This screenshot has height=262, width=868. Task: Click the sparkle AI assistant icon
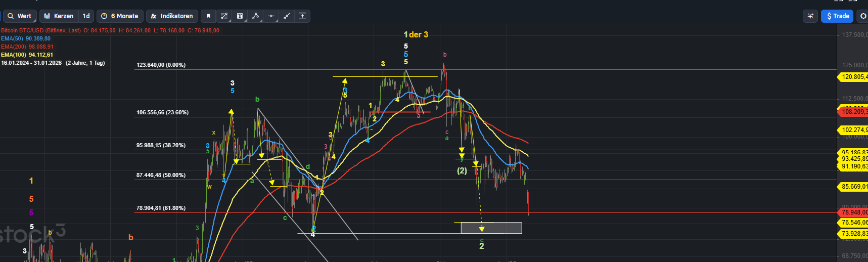(810, 16)
